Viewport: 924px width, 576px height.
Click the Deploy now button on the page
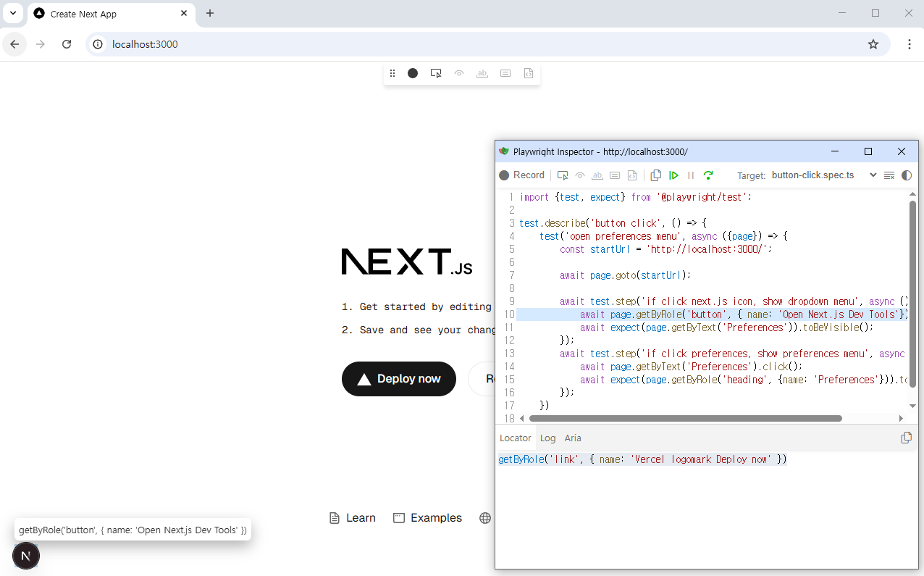[x=399, y=379]
